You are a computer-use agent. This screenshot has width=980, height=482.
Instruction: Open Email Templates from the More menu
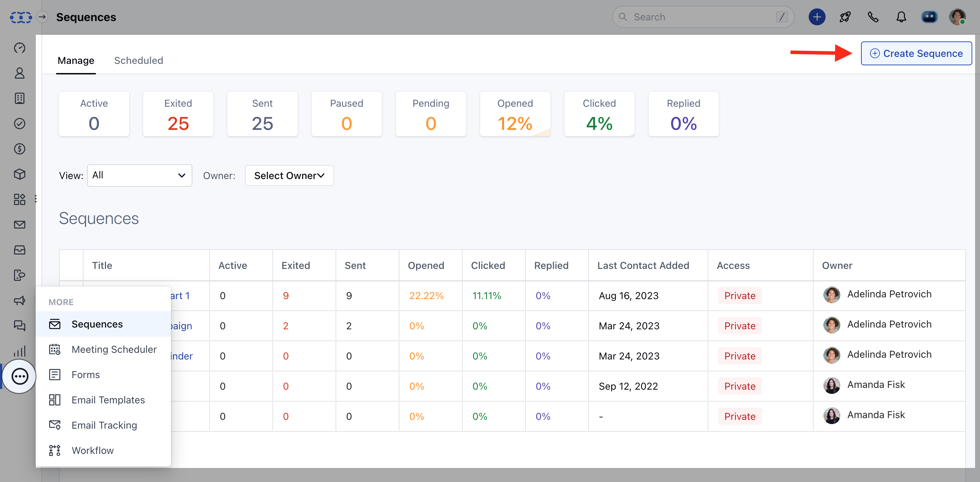(108, 400)
